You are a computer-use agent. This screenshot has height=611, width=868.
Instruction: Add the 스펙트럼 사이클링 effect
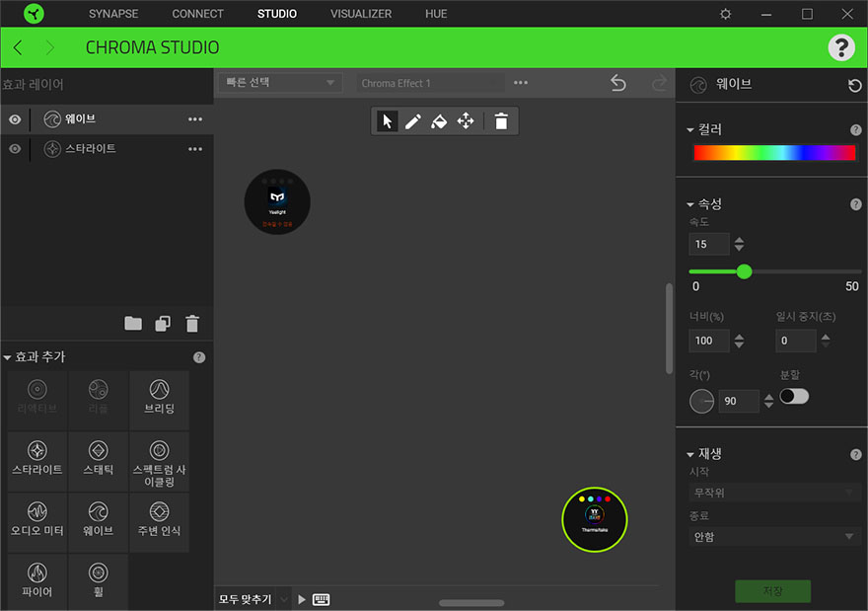click(x=160, y=461)
